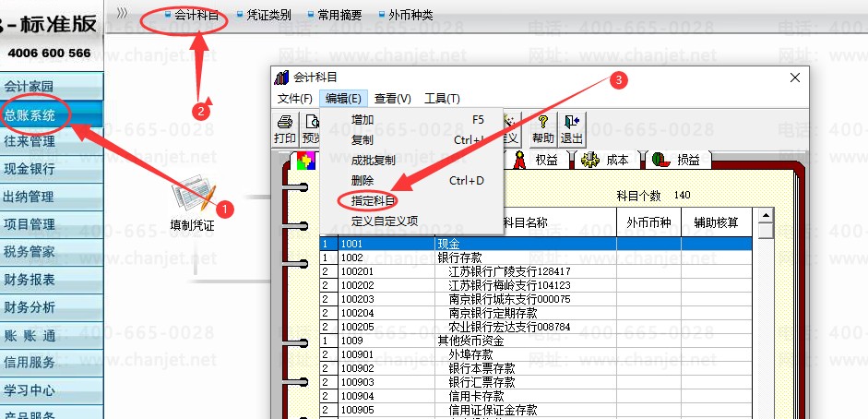Image resolution: width=868 pixels, height=419 pixels.
Task: Open the 编辑(E) menu
Action: click(x=343, y=99)
